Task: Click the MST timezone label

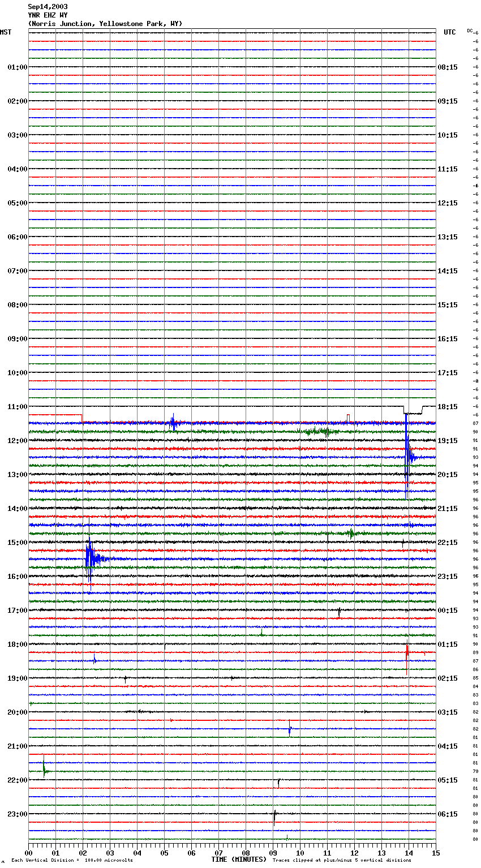Action: 6,32
